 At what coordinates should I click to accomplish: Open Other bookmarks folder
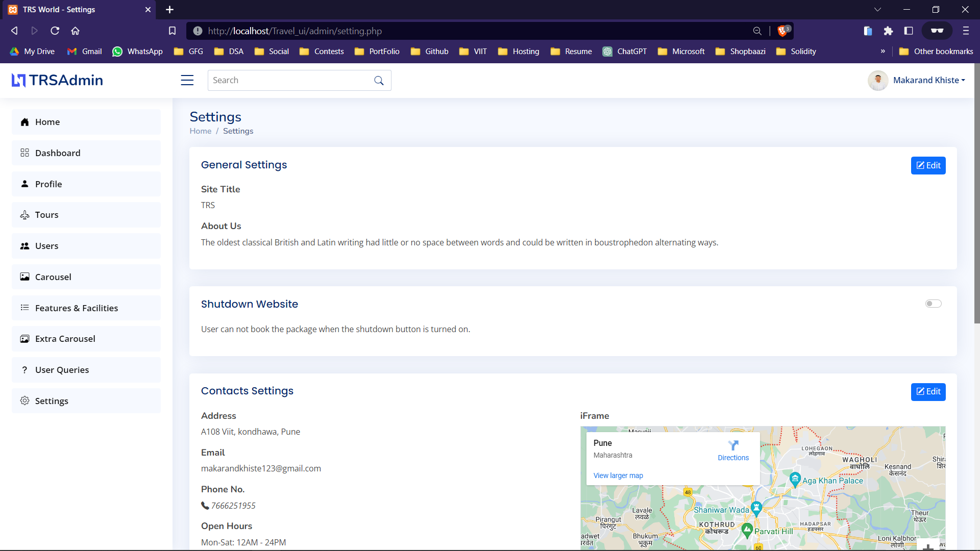(936, 52)
